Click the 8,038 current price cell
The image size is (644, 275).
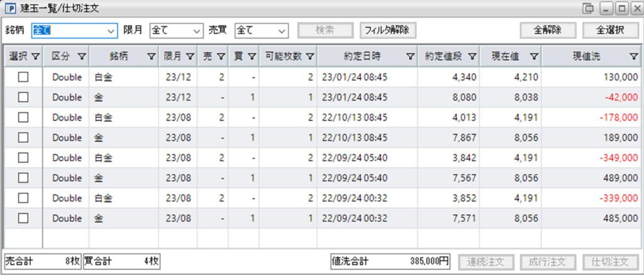pyautogui.click(x=511, y=97)
